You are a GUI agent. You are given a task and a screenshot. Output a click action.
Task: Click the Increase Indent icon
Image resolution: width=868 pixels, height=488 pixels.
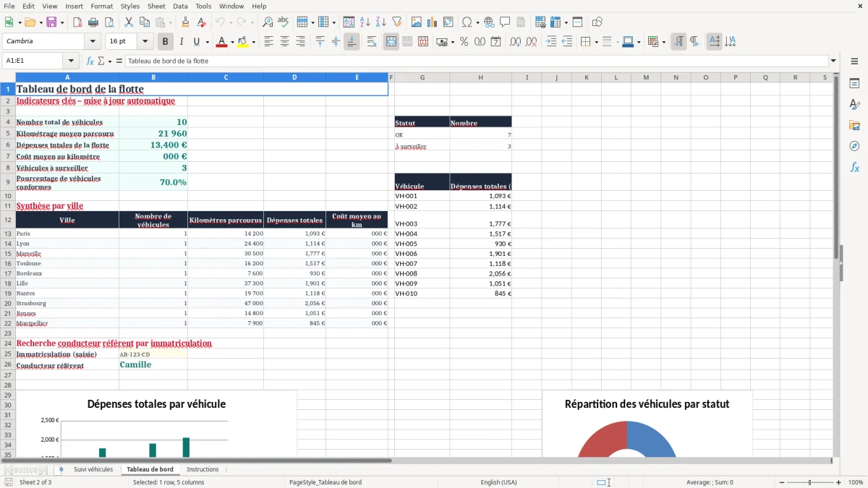(x=552, y=42)
